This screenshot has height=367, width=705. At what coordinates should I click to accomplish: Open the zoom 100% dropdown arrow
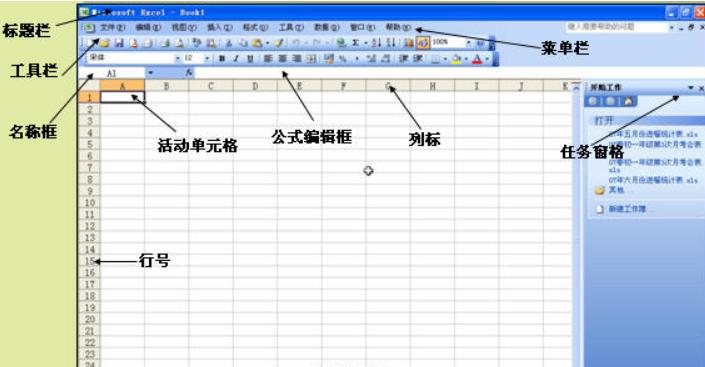click(469, 43)
